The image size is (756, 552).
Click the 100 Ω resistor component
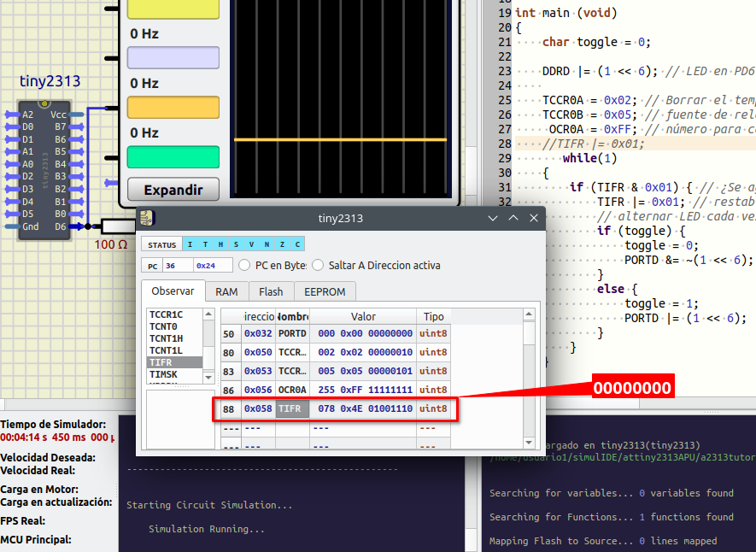(118, 226)
